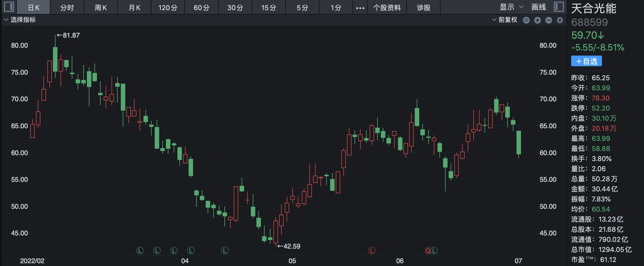The image size is (644, 266).
Task: Click the 2022/02 date axis label
Action: pyautogui.click(x=32, y=261)
